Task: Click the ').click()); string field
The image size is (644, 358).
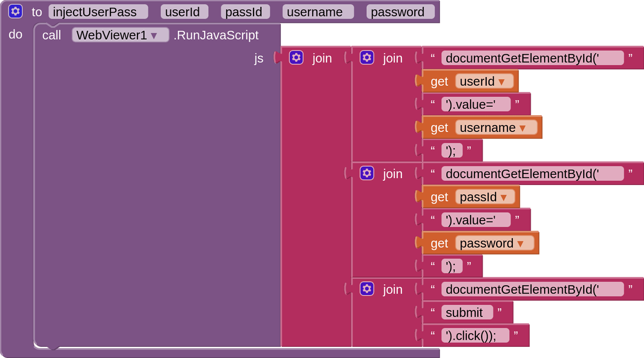Action: pyautogui.click(x=476, y=335)
